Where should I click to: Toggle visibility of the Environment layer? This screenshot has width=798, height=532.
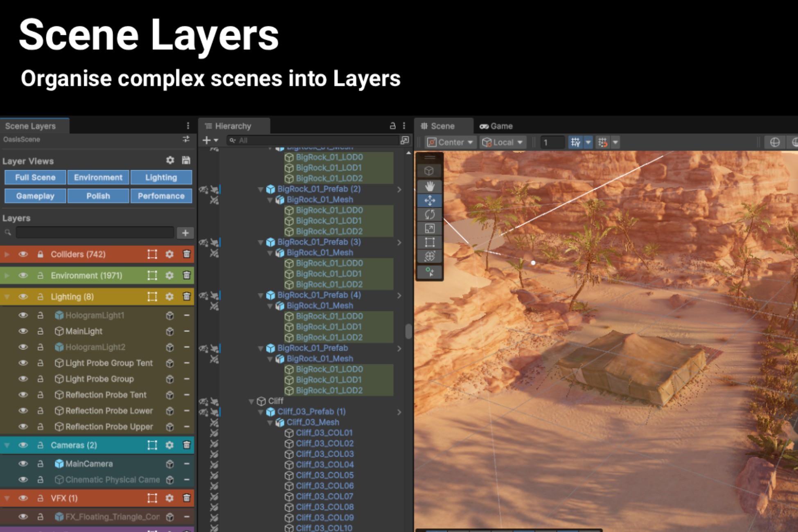tap(23, 275)
